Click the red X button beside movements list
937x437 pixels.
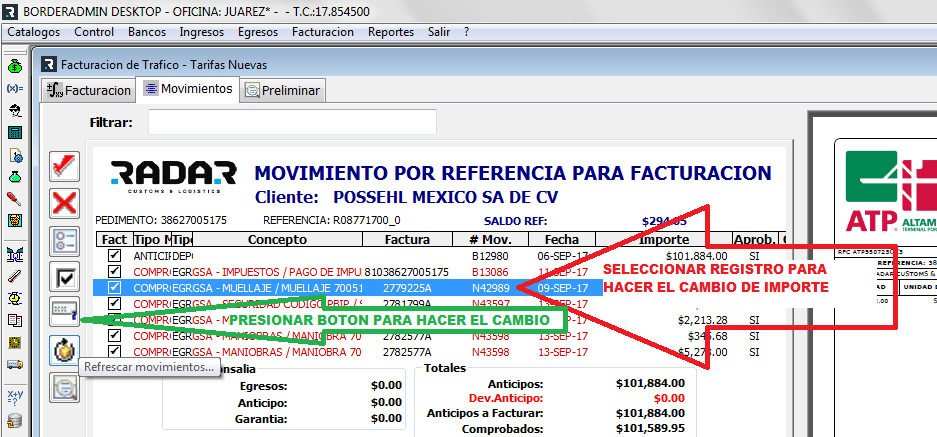click(64, 204)
